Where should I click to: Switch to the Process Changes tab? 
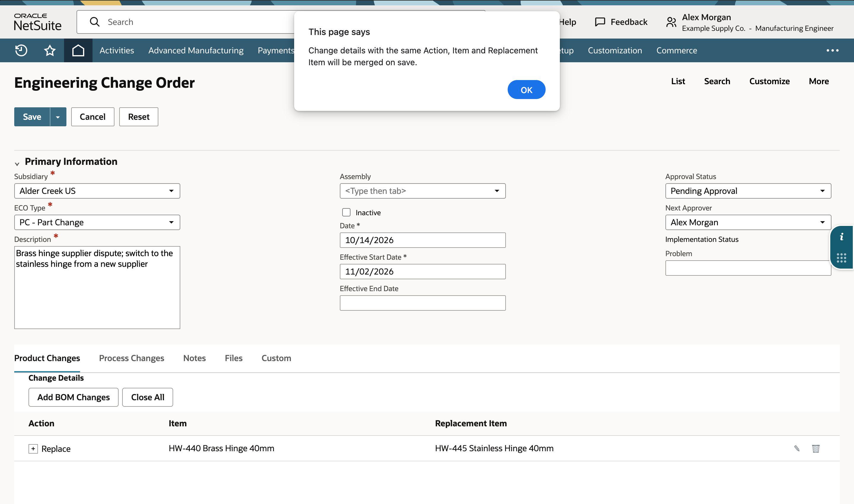coord(131,358)
